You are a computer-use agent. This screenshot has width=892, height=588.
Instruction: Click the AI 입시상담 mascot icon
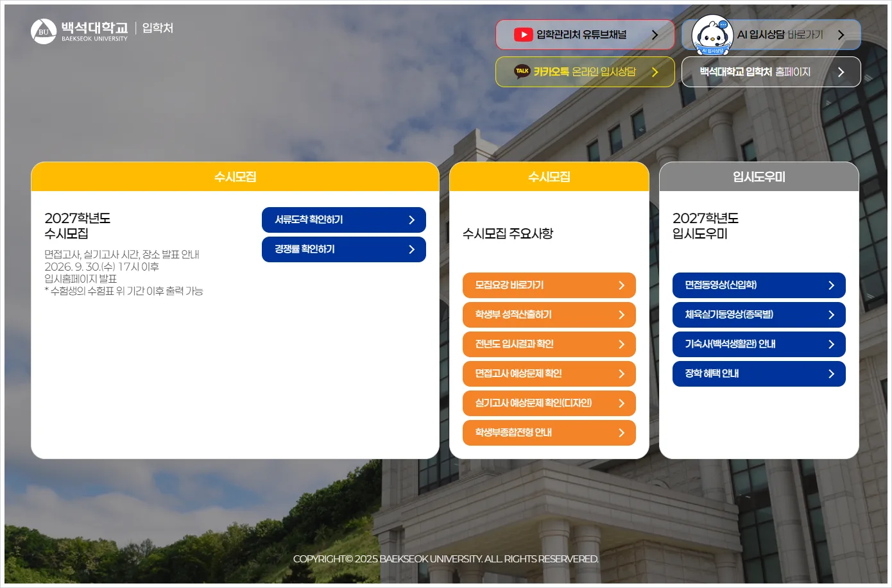pos(712,35)
